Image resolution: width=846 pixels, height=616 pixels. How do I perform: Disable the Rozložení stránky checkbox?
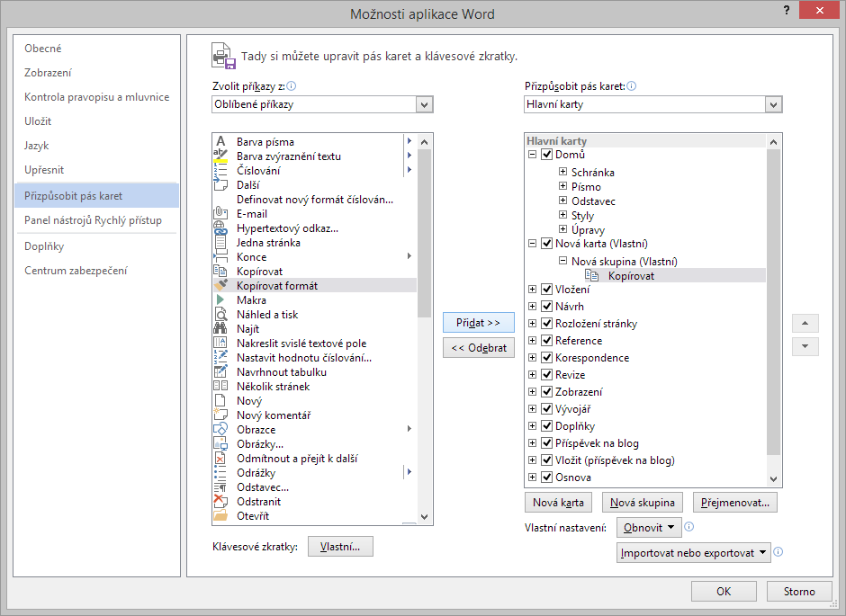(x=546, y=324)
